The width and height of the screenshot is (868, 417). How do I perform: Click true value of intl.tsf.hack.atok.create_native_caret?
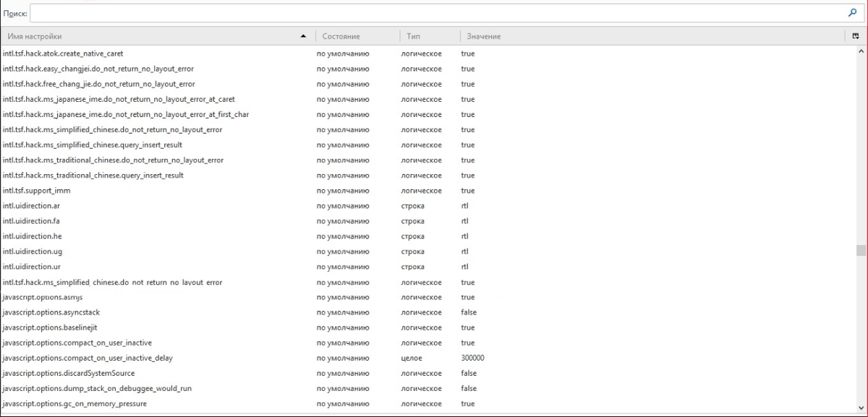click(468, 53)
